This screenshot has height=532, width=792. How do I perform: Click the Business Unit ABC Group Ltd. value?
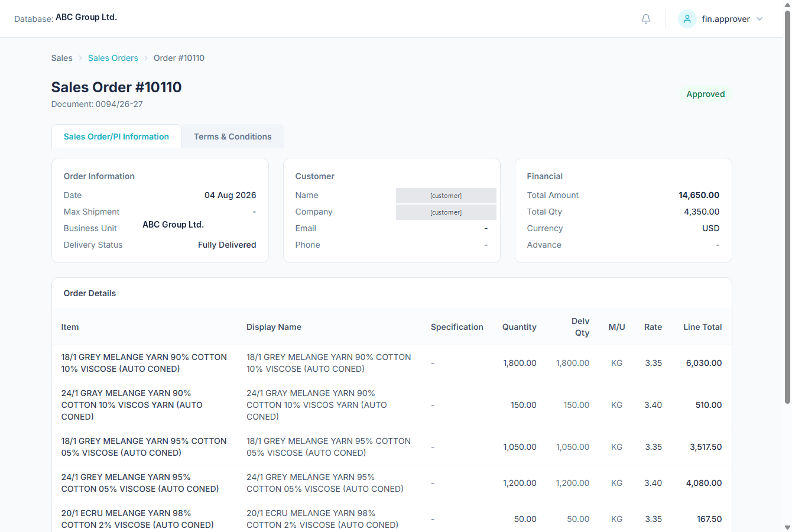tap(173, 225)
